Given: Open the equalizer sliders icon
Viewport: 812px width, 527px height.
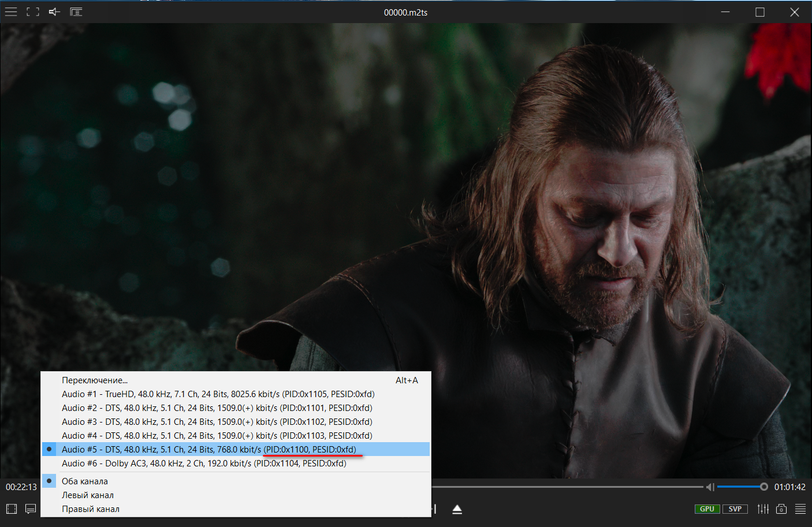Looking at the screenshot, I should tap(763, 509).
